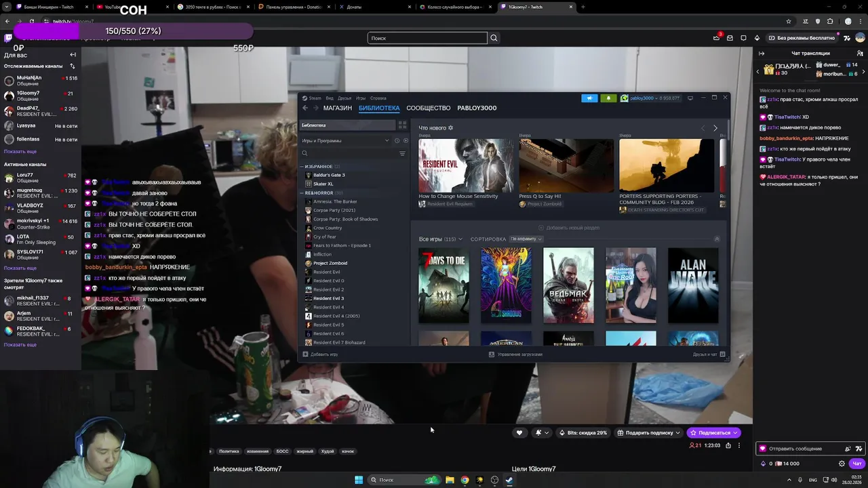Open Chrome from Windows taskbar
The height and width of the screenshot is (488, 868).
[x=465, y=480]
